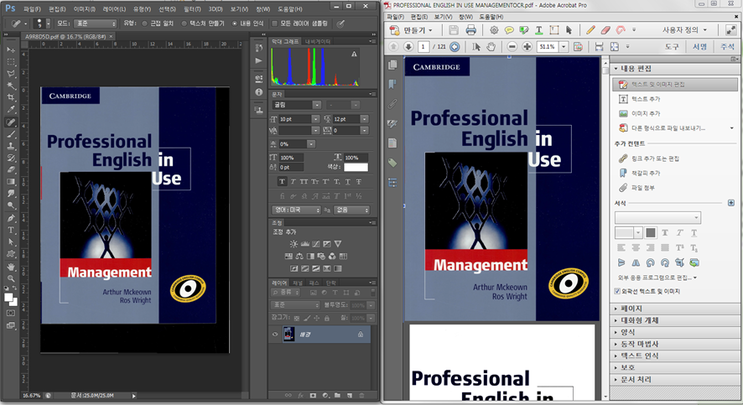The image size is (743, 405).
Task: Select the Magic Wand tool in Photoshop
Action: tap(10, 86)
